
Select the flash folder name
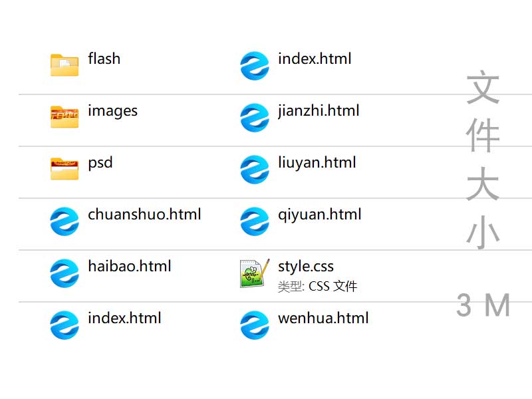pos(104,59)
